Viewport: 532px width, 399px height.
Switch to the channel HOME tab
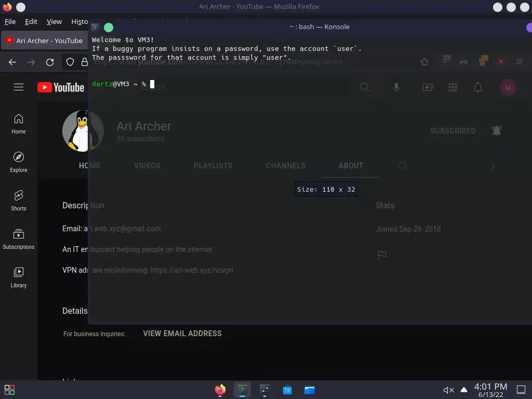click(x=89, y=166)
